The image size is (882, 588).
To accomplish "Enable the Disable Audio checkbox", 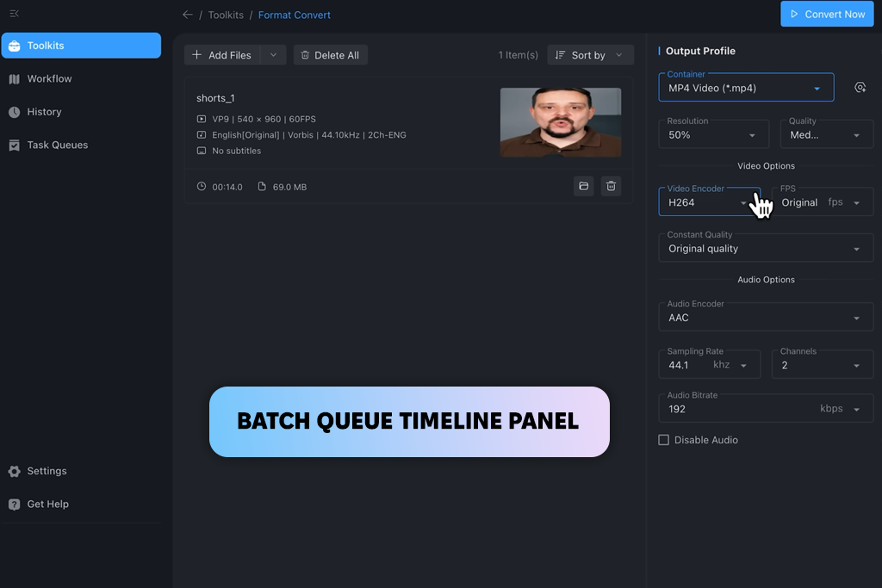I will [664, 440].
